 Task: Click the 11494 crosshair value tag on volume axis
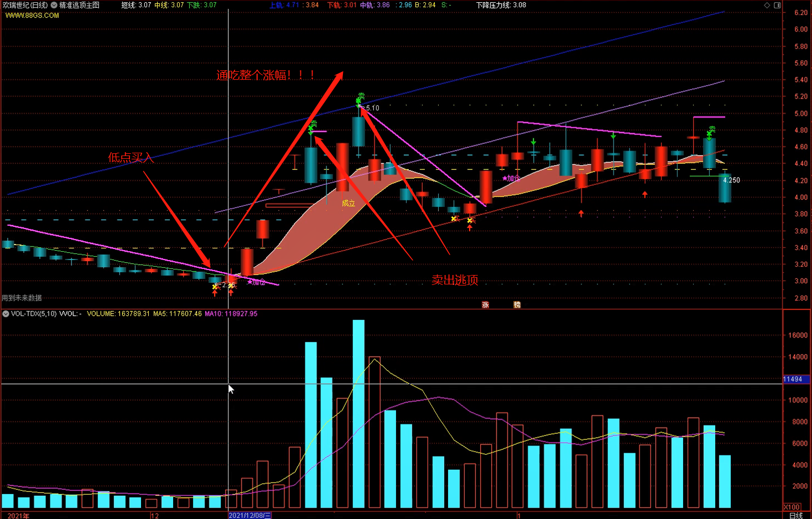pos(797,379)
